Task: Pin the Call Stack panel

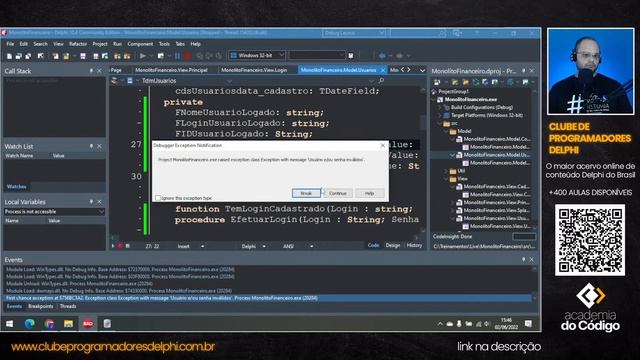Action: click(91, 71)
